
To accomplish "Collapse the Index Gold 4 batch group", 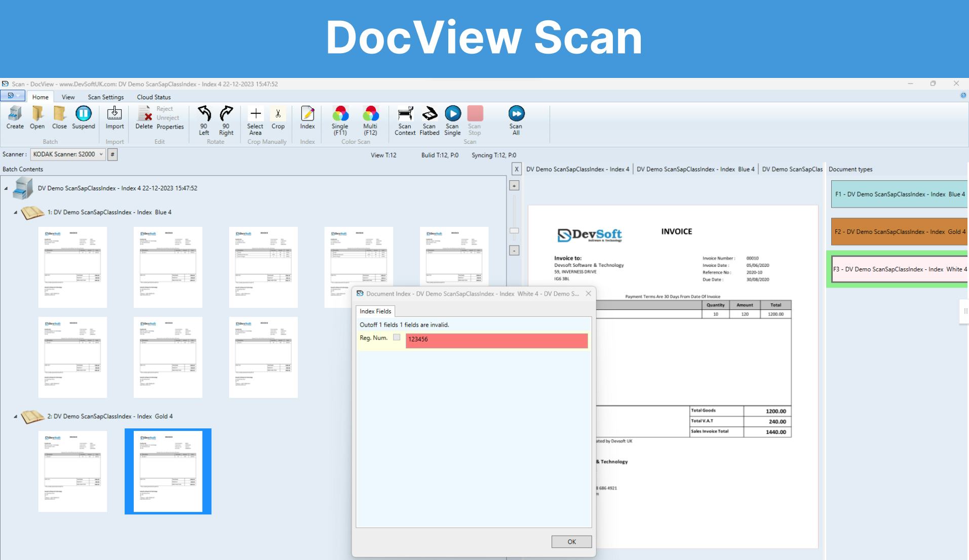I will point(16,416).
